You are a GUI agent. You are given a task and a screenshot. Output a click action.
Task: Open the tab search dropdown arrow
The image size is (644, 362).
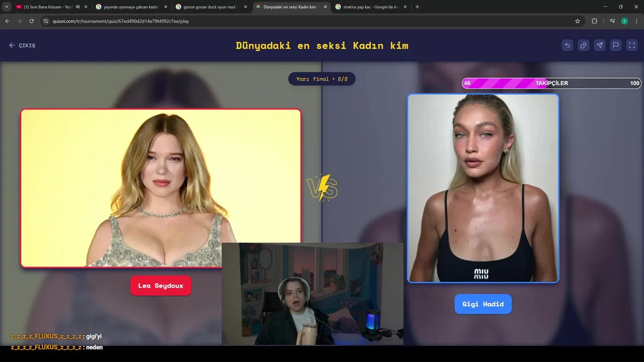click(x=7, y=7)
